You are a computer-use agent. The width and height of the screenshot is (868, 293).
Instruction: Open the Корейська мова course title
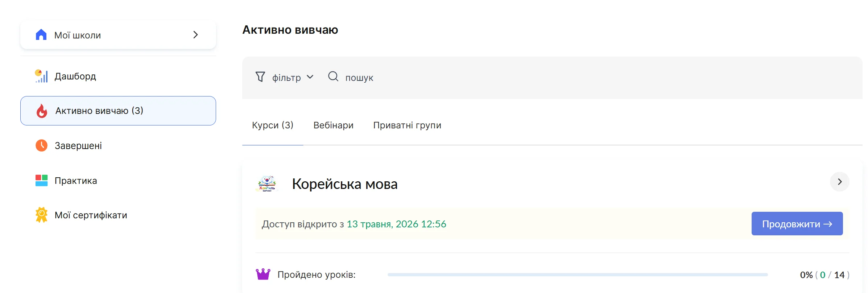pyautogui.click(x=345, y=184)
